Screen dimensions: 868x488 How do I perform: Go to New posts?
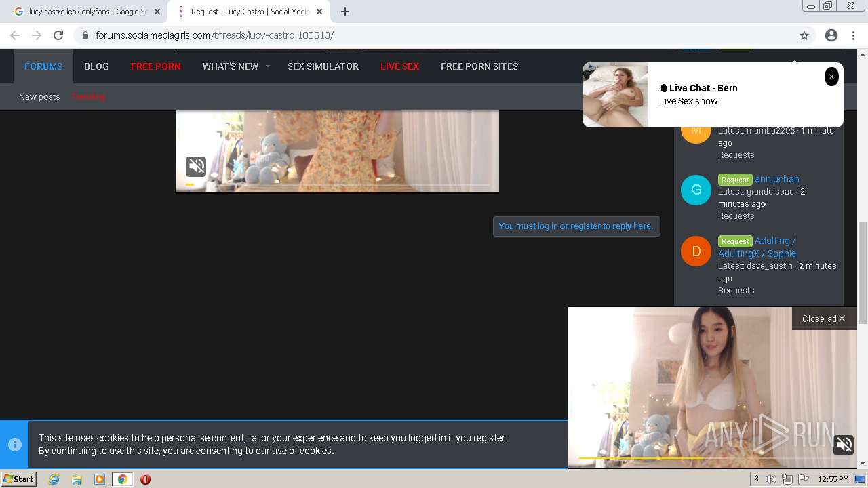point(39,97)
